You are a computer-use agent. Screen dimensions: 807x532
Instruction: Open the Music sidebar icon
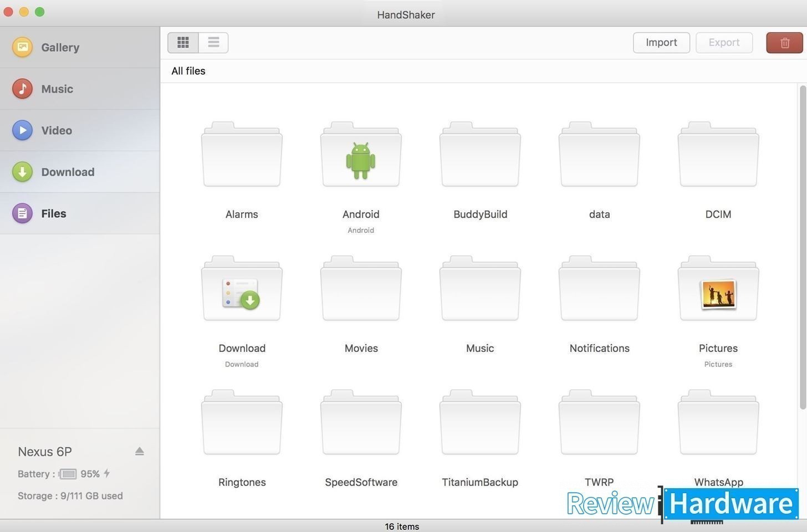[22, 89]
